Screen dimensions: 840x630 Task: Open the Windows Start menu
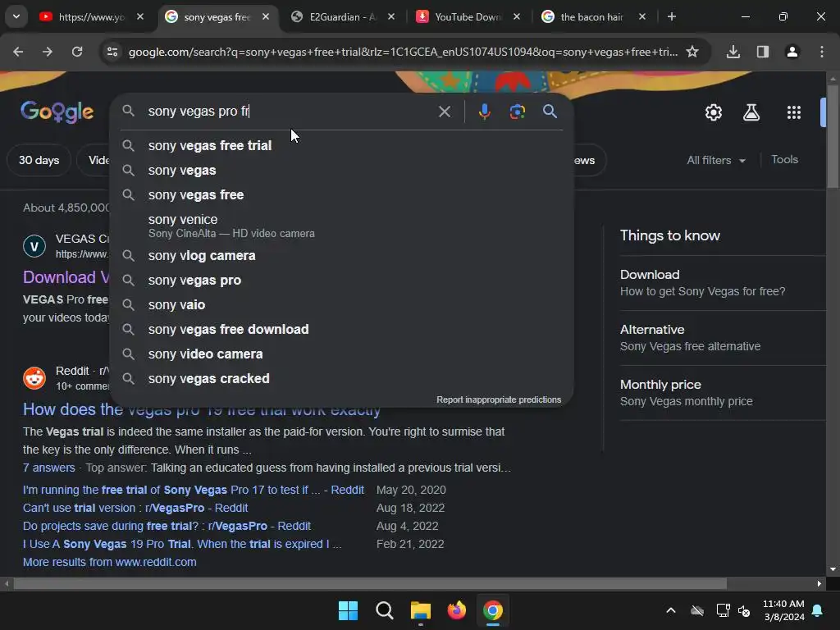(x=348, y=610)
